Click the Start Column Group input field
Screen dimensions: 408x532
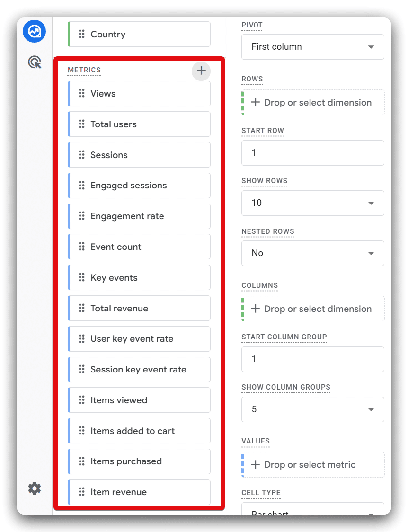point(312,359)
